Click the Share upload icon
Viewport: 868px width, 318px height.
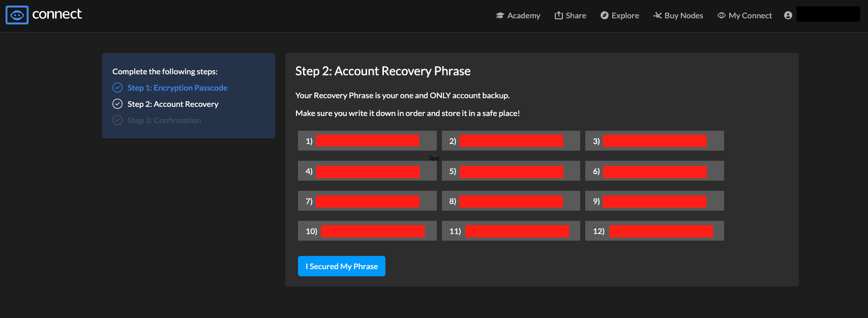pyautogui.click(x=558, y=15)
